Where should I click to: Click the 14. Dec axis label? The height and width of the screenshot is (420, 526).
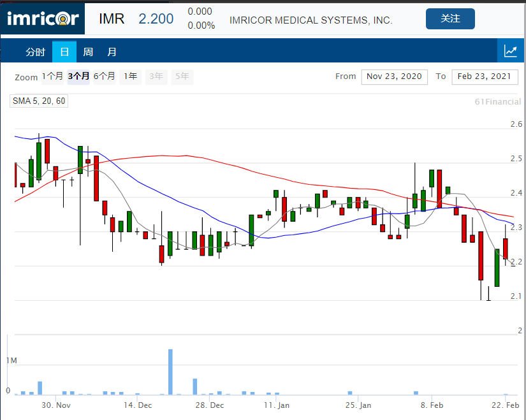138,405
